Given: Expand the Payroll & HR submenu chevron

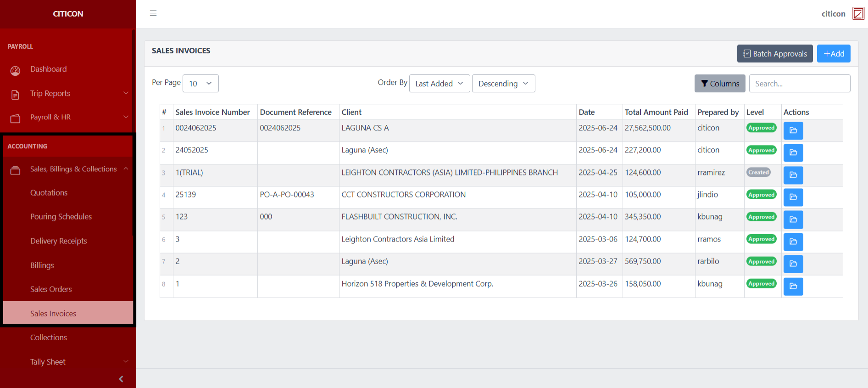Looking at the screenshot, I should (126, 117).
